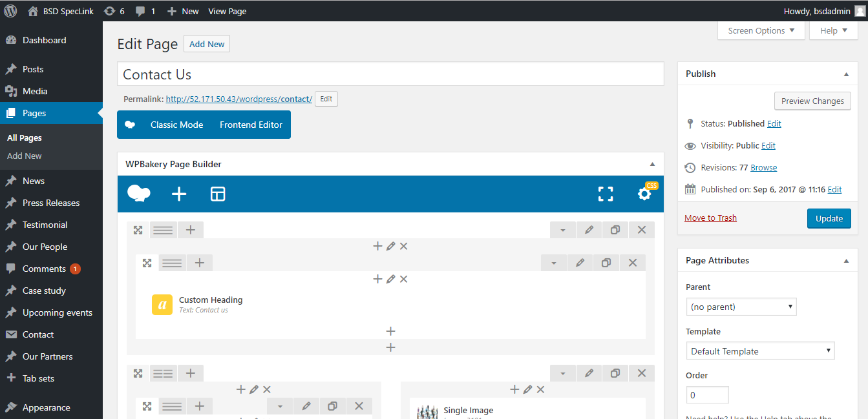Open the Parent page dropdown
The width and height of the screenshot is (868, 419).
pyautogui.click(x=741, y=307)
